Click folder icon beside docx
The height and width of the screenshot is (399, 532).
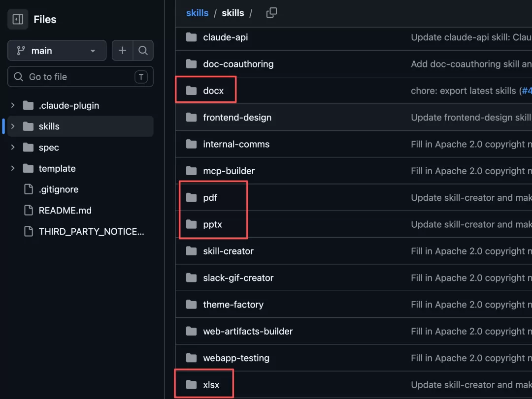coord(191,91)
